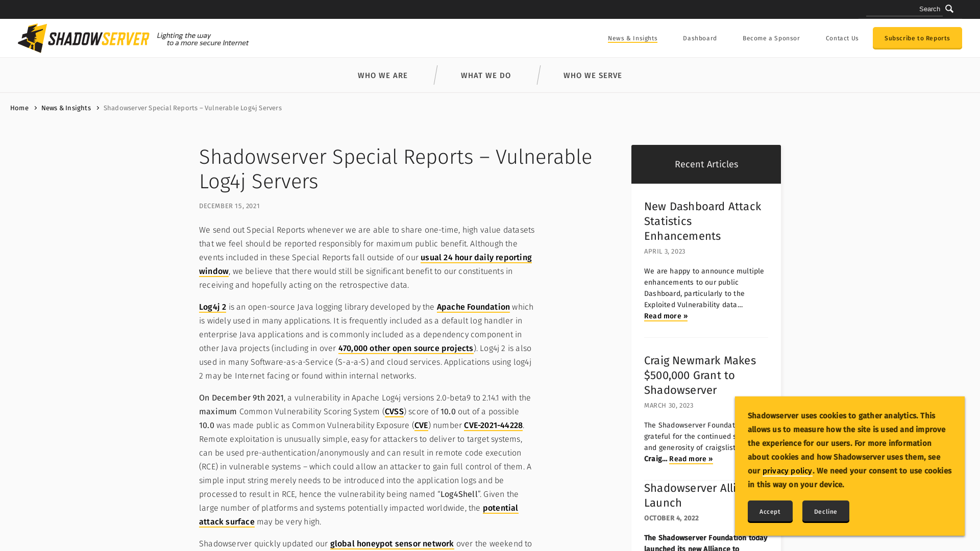Open the Apache Foundation link
980x551 pixels.
point(473,307)
